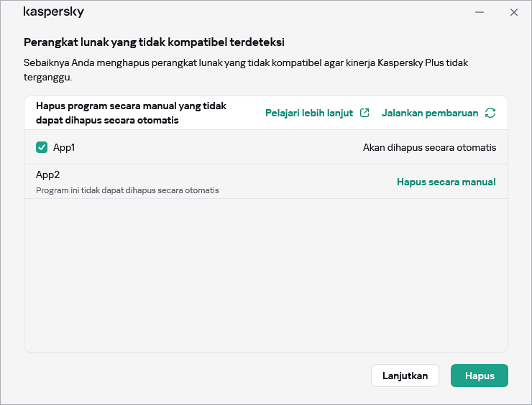Click Hapus secara manual for App2
The height and width of the screenshot is (405, 532).
(x=446, y=182)
